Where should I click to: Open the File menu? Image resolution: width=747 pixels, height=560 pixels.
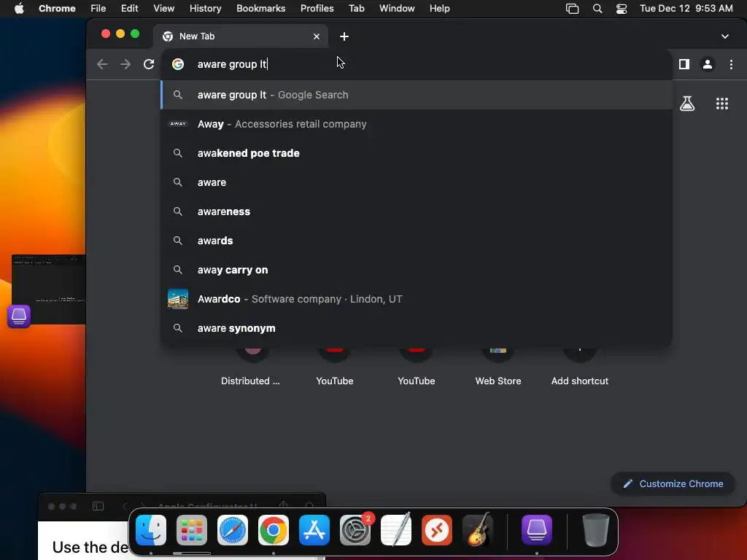point(98,8)
